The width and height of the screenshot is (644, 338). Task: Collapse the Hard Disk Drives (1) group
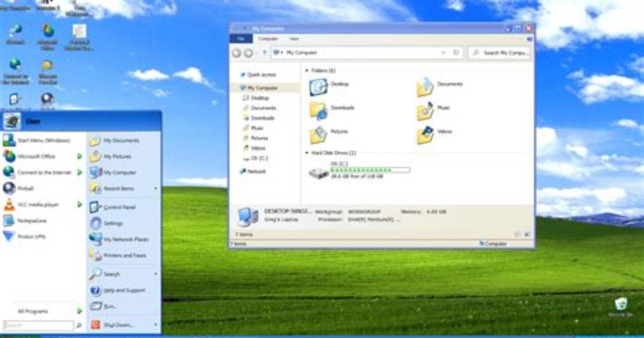[307, 153]
